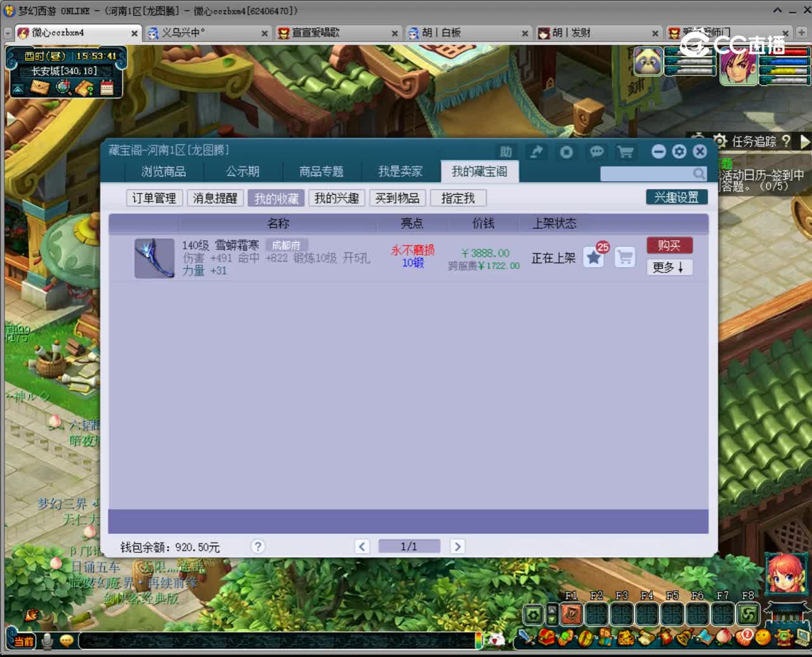Open 消息提醒 sub-tab

pos(215,198)
